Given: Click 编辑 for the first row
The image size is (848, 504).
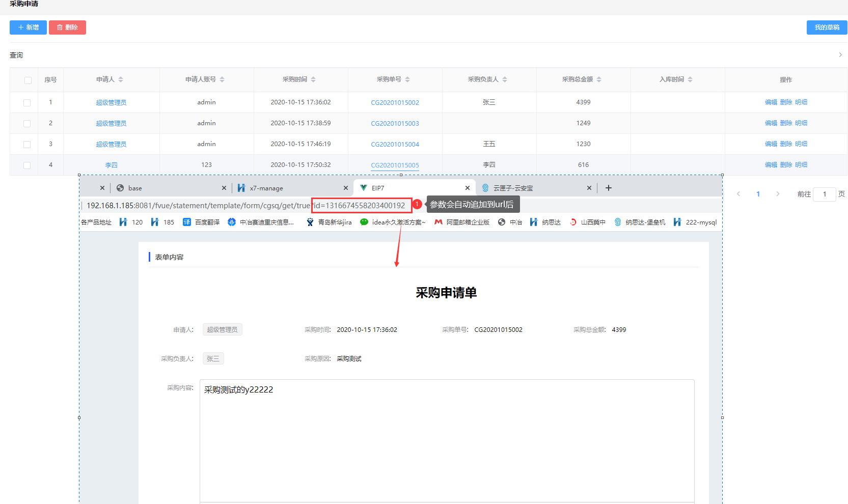Looking at the screenshot, I should [771, 102].
